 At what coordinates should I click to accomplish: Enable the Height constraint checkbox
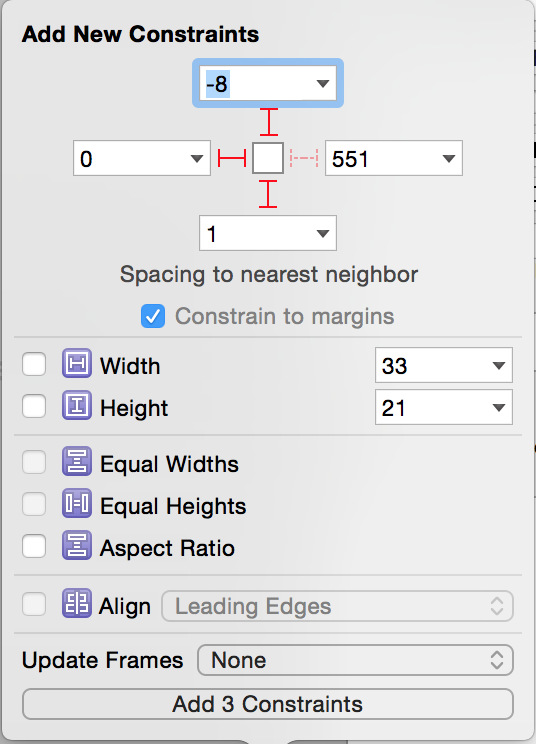tap(34, 406)
